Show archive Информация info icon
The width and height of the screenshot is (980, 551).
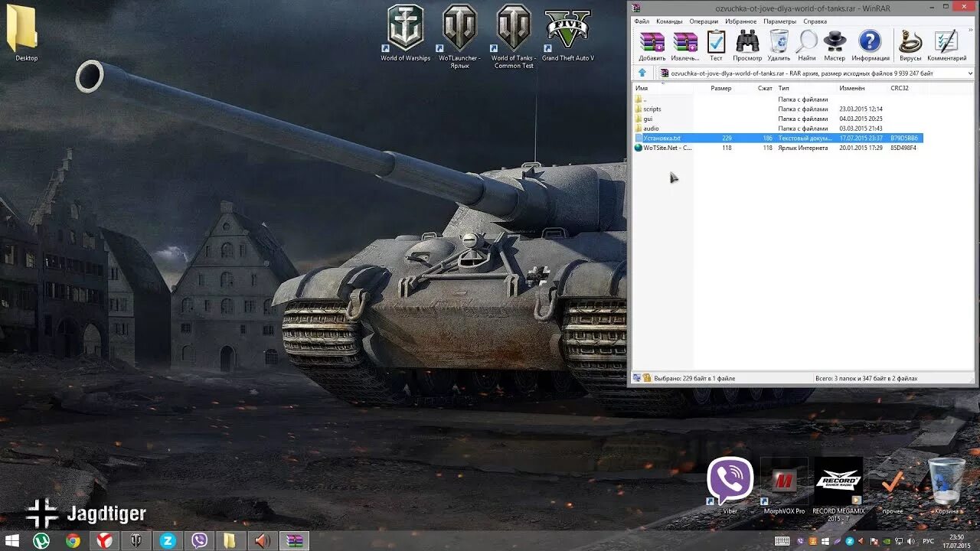pyautogui.click(x=871, y=46)
